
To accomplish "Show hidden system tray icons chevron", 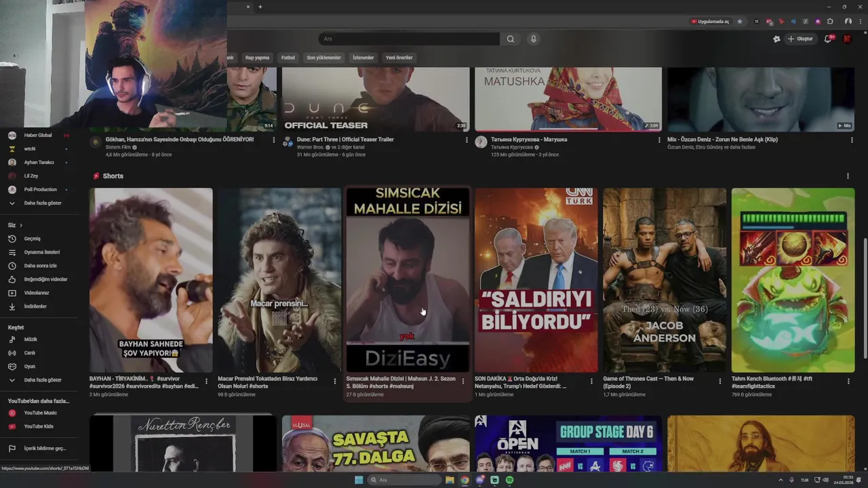I will (780, 480).
